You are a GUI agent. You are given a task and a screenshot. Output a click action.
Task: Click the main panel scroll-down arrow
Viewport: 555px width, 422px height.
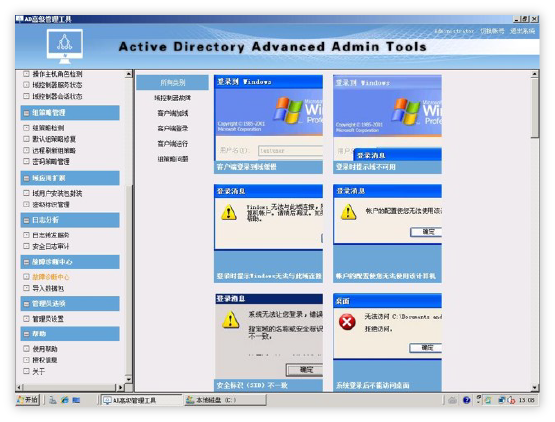[534, 387]
